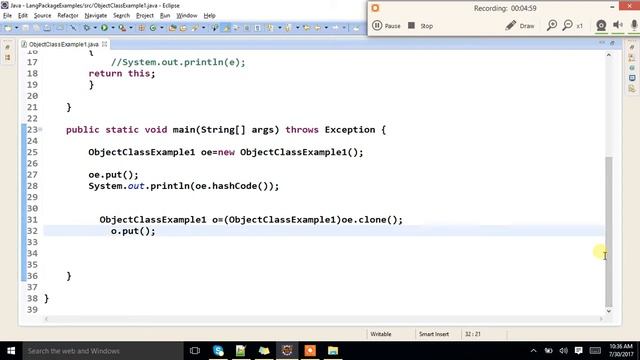Click the volume icon in system tray
This screenshot has width=640, height=360.
click(564, 351)
